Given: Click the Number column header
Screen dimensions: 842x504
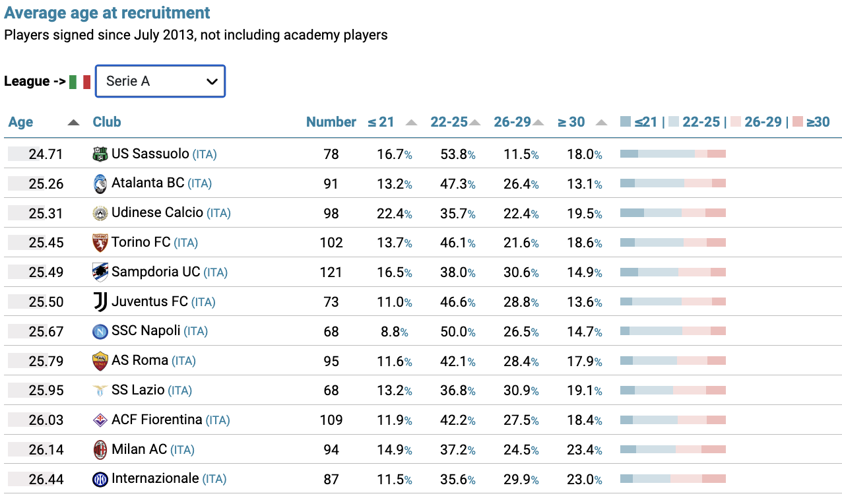Looking at the screenshot, I should [331, 121].
